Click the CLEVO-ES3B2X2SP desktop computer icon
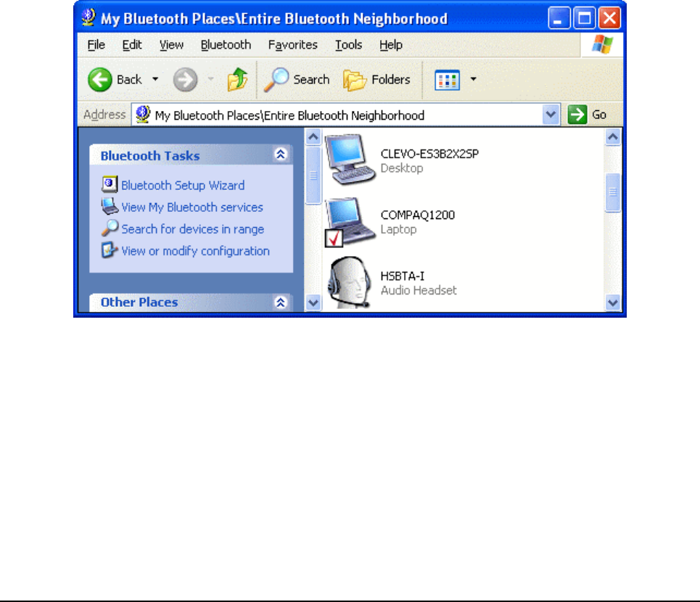700x602 pixels. [x=350, y=160]
